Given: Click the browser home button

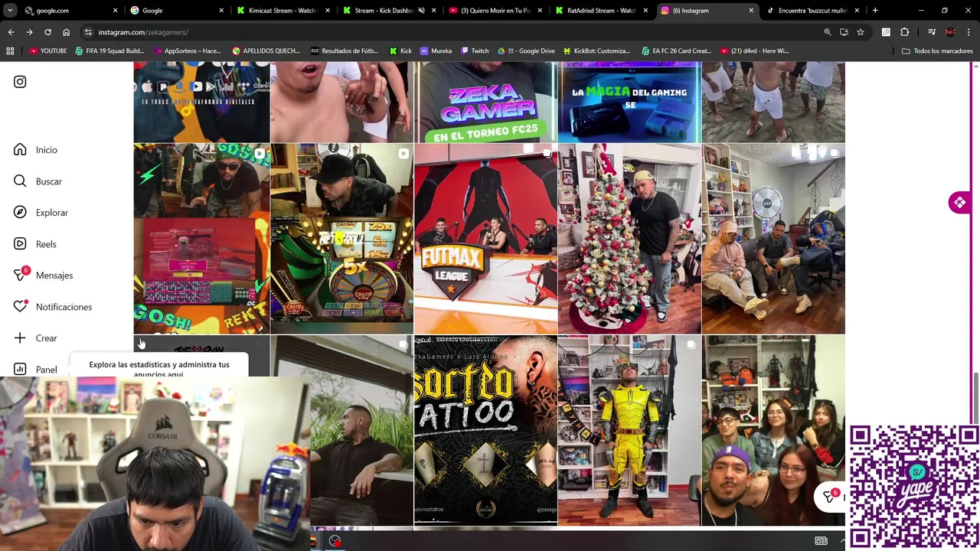Looking at the screenshot, I should coord(66,32).
